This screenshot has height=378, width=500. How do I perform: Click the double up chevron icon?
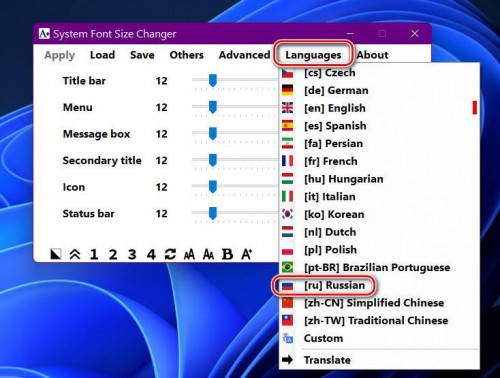coord(75,254)
